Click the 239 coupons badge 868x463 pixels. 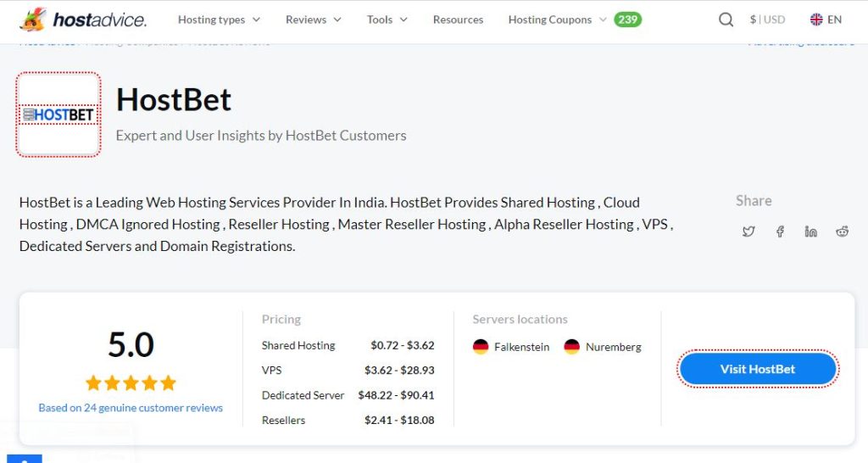coord(627,20)
